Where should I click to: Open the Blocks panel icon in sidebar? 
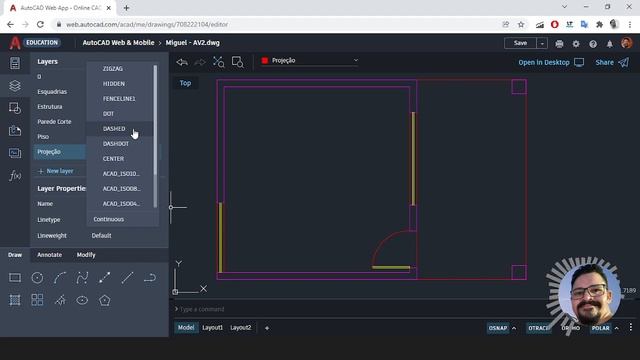pyautogui.click(x=15, y=108)
